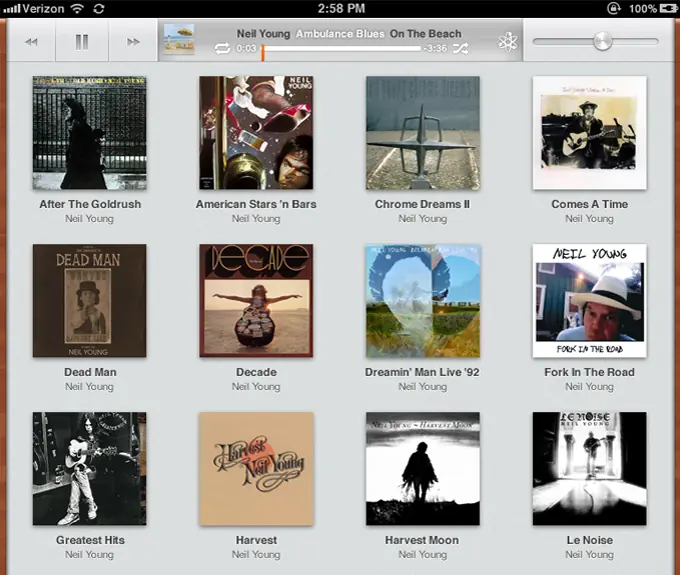Click On The Beach album name in player
Viewport: 680px width, 575px height.
coord(425,34)
